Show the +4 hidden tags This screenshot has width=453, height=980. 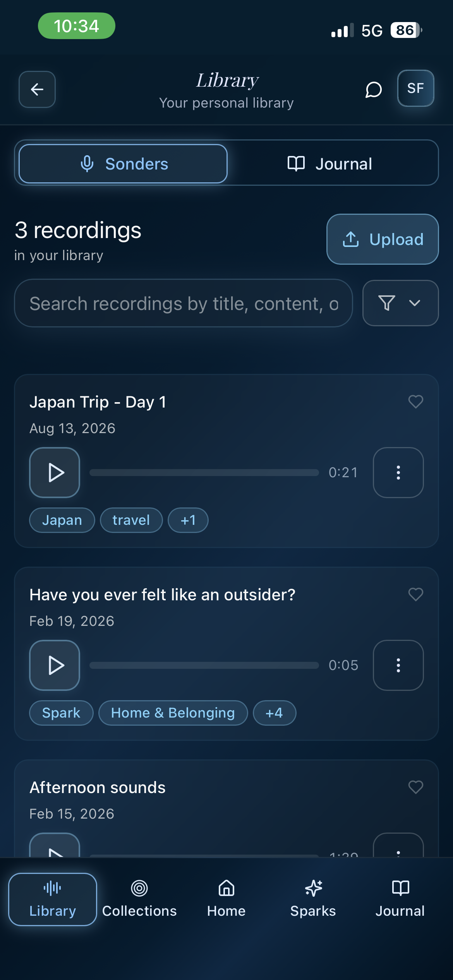pos(275,713)
